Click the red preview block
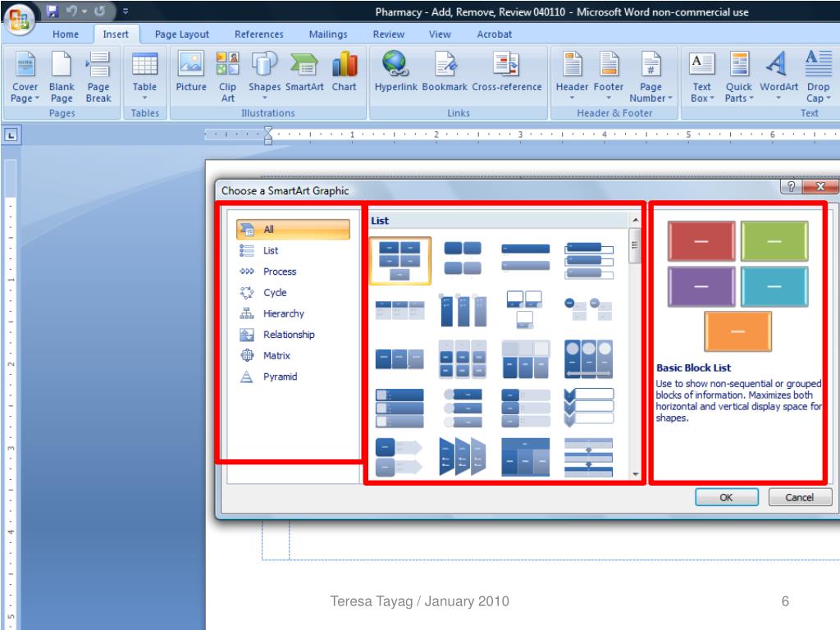The image size is (840, 630). click(x=701, y=242)
